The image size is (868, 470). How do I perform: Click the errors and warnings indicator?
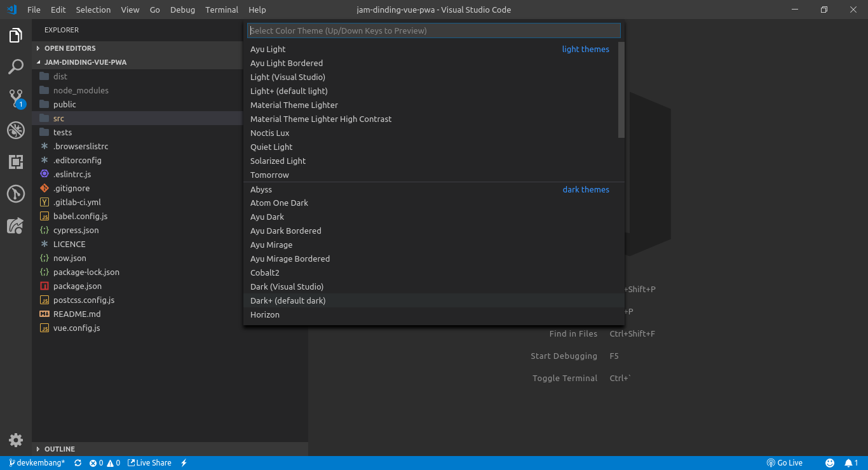pyautogui.click(x=105, y=462)
